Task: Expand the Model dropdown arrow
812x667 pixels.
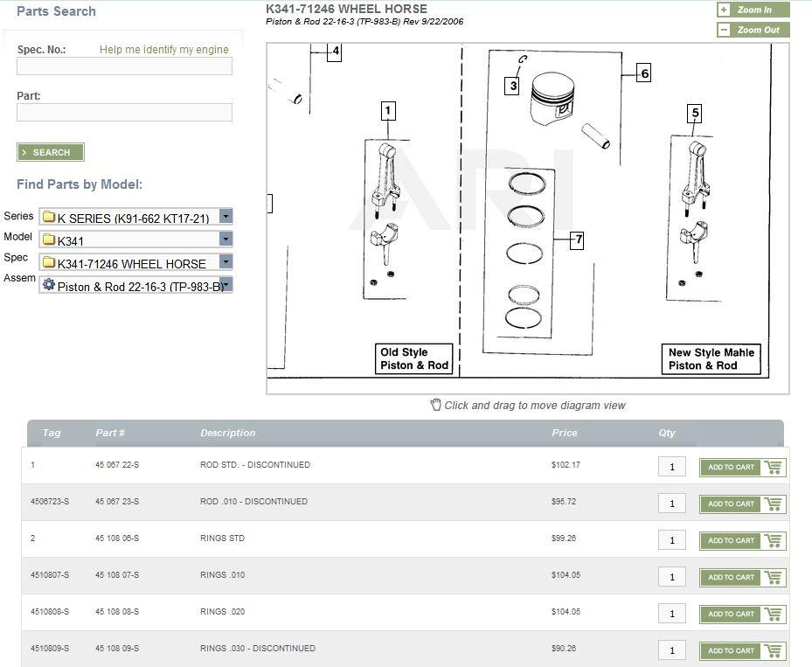Action: click(x=226, y=239)
